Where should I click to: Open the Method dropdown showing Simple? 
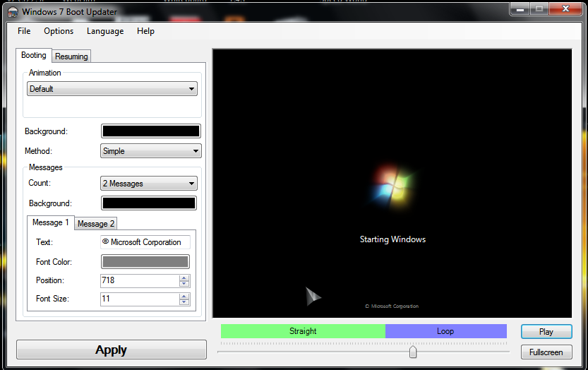[151, 151]
